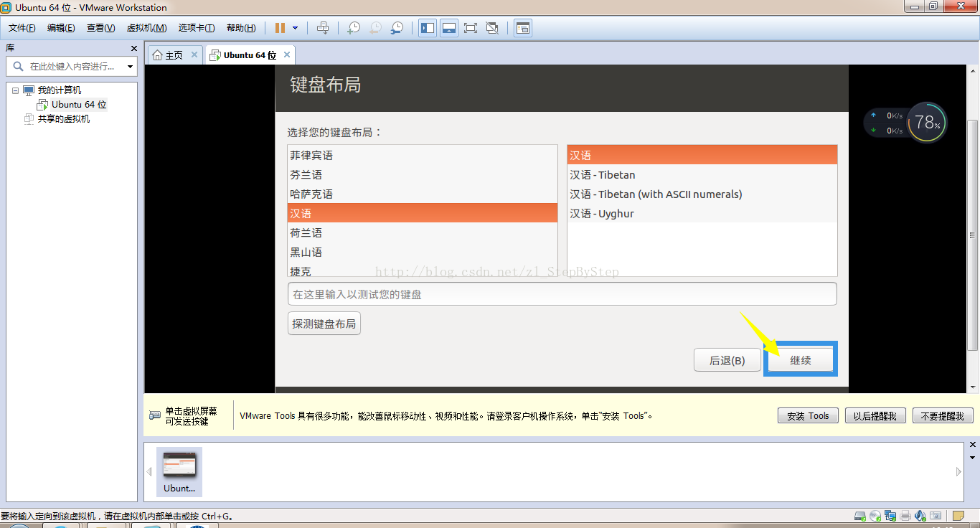Image resolution: width=980 pixels, height=528 pixels.
Task: Take a snapshot of this virtual machine
Action: tap(354, 28)
